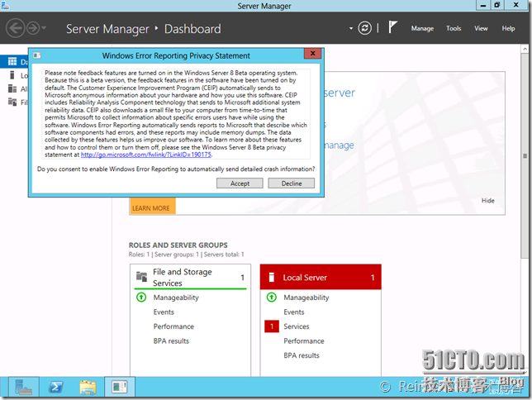Open Events under File and Storage Services
The image size is (532, 400).
(x=164, y=312)
